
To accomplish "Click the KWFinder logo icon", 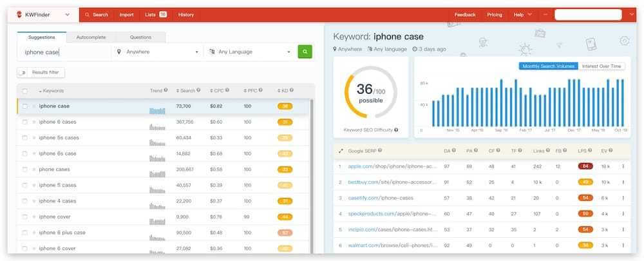I will [x=19, y=14].
